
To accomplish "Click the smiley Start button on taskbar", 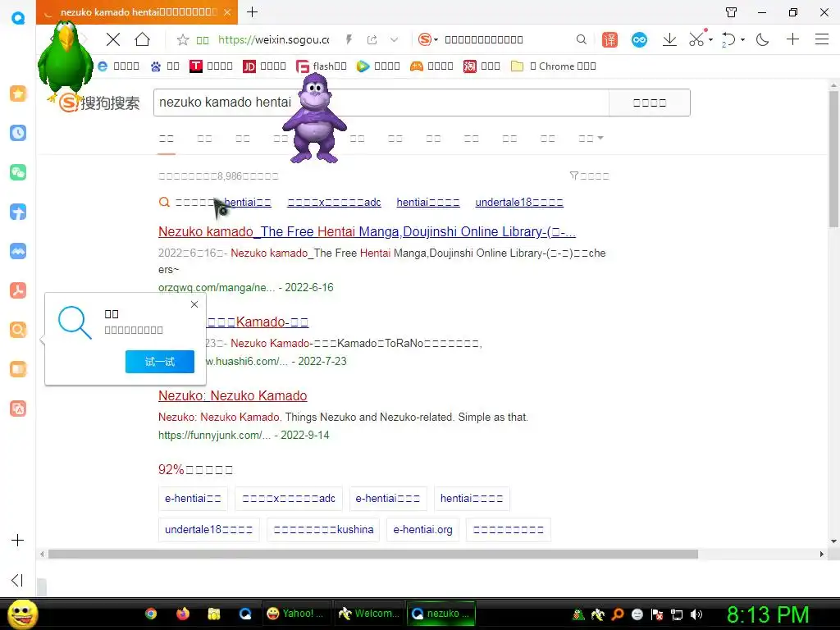I will (x=23, y=614).
